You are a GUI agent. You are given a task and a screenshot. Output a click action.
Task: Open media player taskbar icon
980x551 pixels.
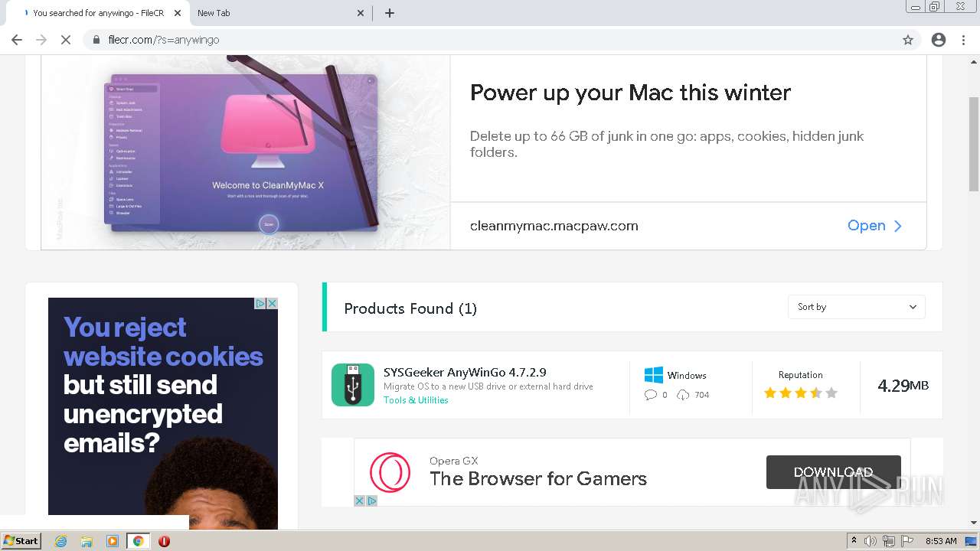113,541
